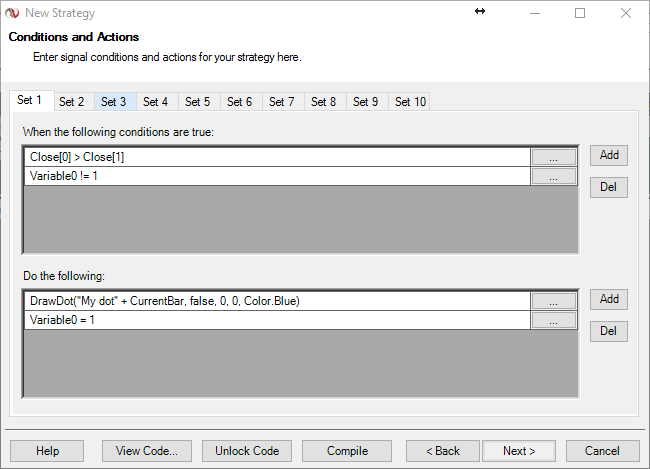Click Unlock Code button
Viewport: 650px width, 469px height.
pyautogui.click(x=247, y=451)
